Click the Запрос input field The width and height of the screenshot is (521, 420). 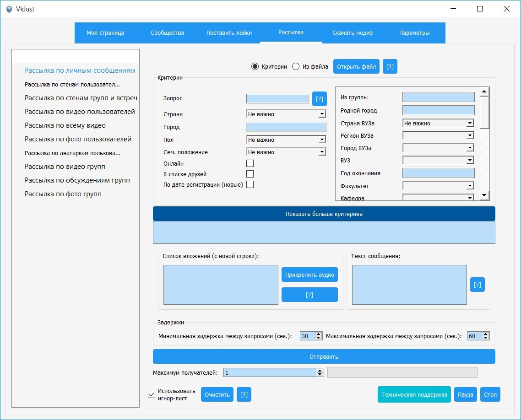click(277, 98)
